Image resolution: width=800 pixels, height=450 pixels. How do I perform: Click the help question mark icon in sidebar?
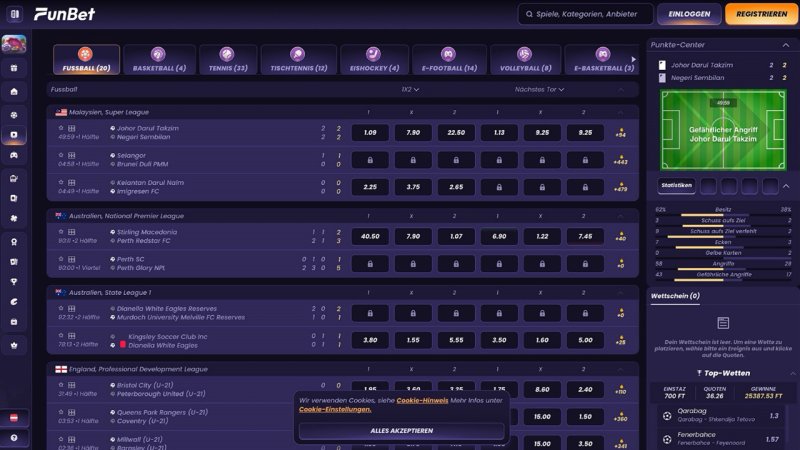pyautogui.click(x=14, y=438)
